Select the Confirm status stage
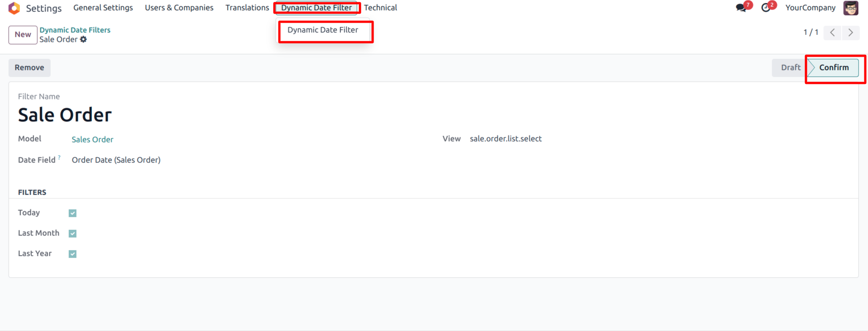The width and height of the screenshot is (868, 331). pos(834,68)
